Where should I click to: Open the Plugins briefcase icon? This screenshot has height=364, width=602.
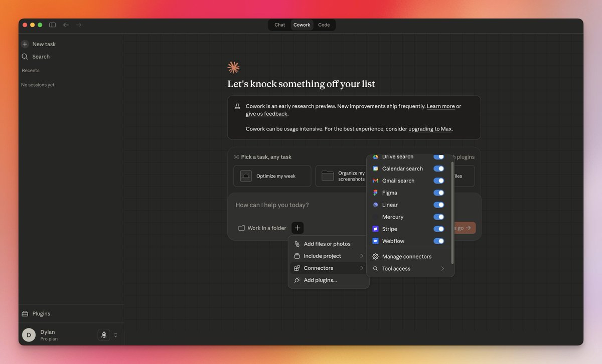(x=25, y=314)
